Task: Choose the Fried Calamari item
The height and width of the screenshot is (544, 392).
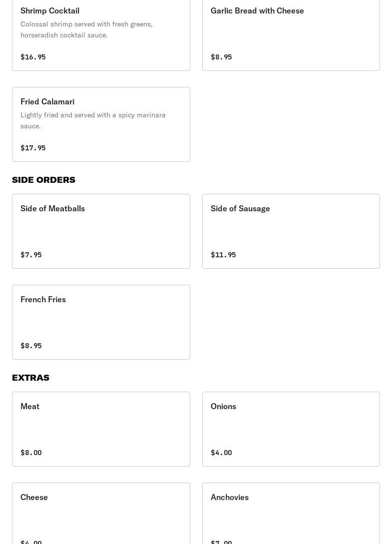Action: point(101,124)
